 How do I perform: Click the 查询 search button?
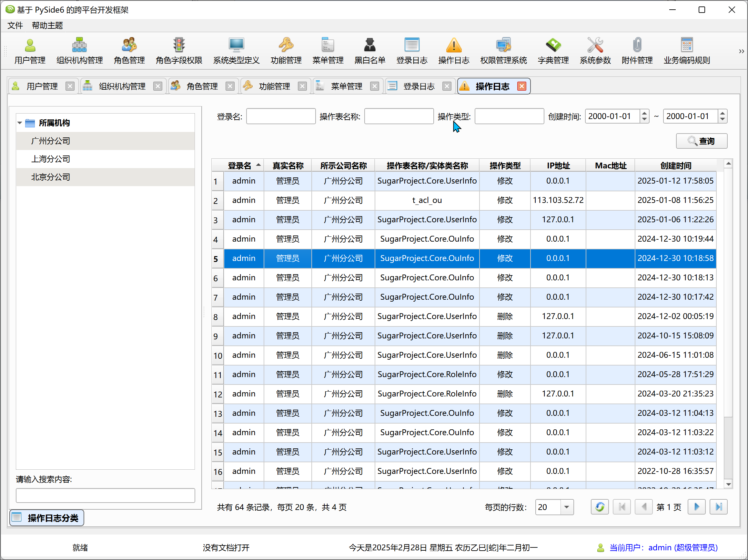pyautogui.click(x=702, y=141)
